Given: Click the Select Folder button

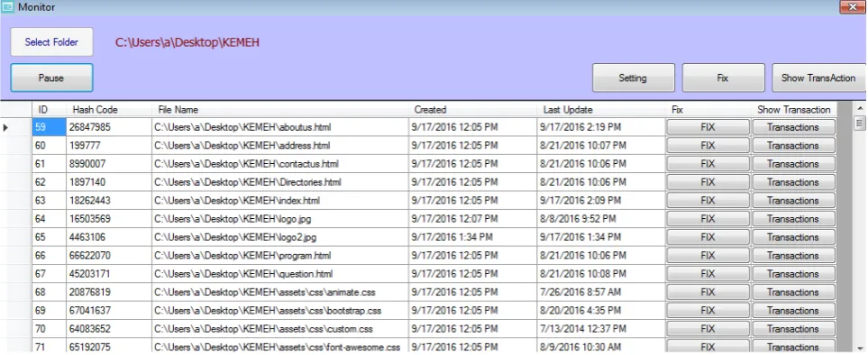Looking at the screenshot, I should 51,42.
